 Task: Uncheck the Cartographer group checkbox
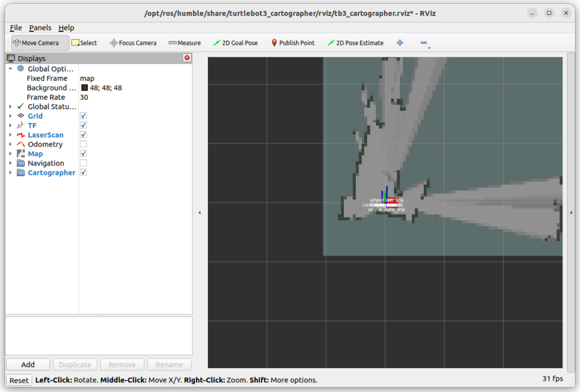point(83,172)
